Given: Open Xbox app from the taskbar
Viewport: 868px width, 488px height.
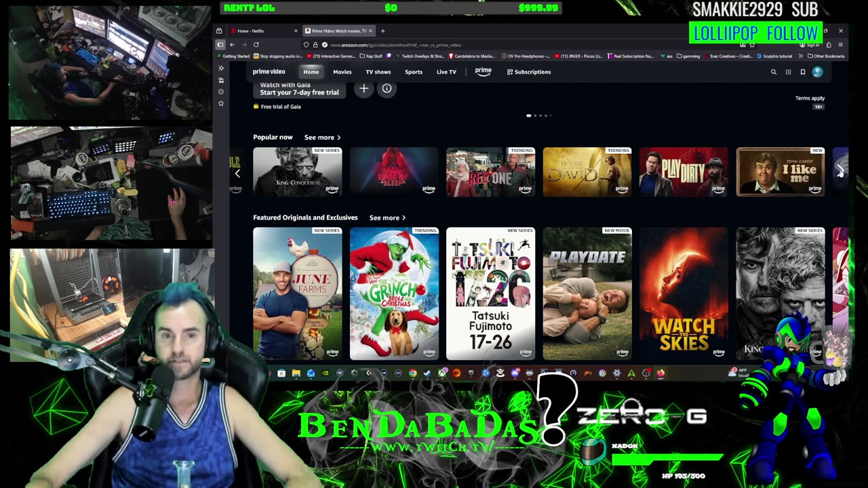Looking at the screenshot, I should tap(442, 373).
